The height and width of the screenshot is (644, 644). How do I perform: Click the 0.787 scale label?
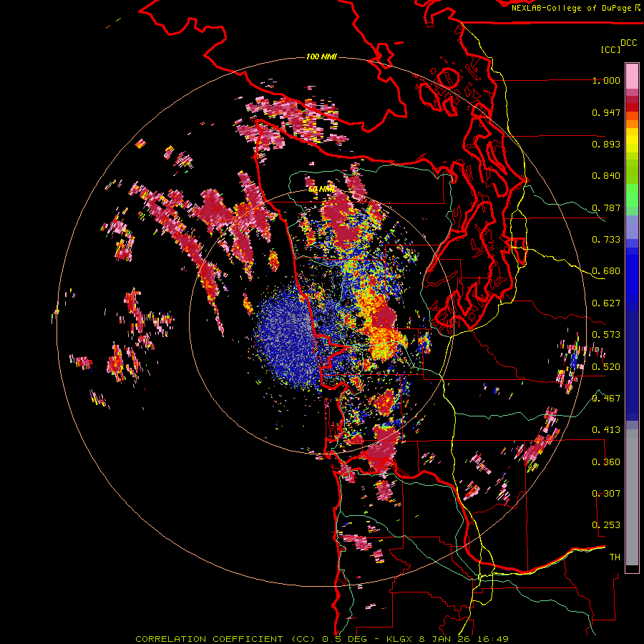pyautogui.click(x=606, y=208)
